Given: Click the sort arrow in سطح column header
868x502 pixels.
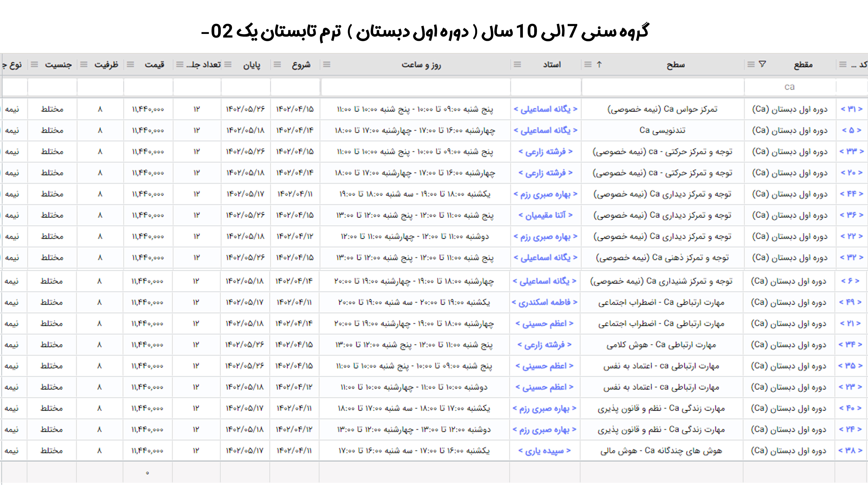Looking at the screenshot, I should (x=599, y=64).
